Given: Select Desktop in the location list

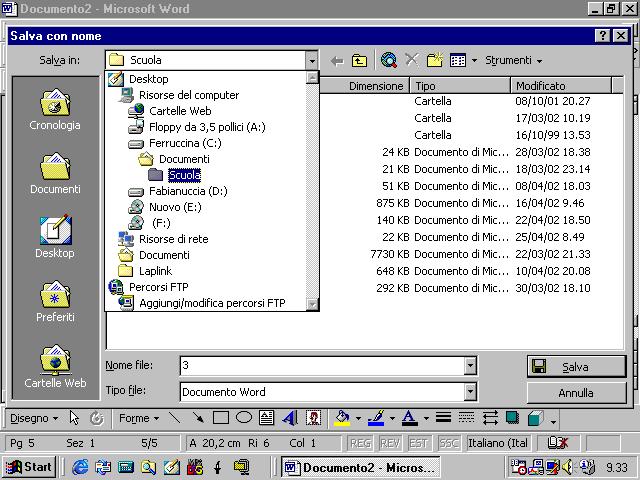Looking at the screenshot, I should pos(149,79).
